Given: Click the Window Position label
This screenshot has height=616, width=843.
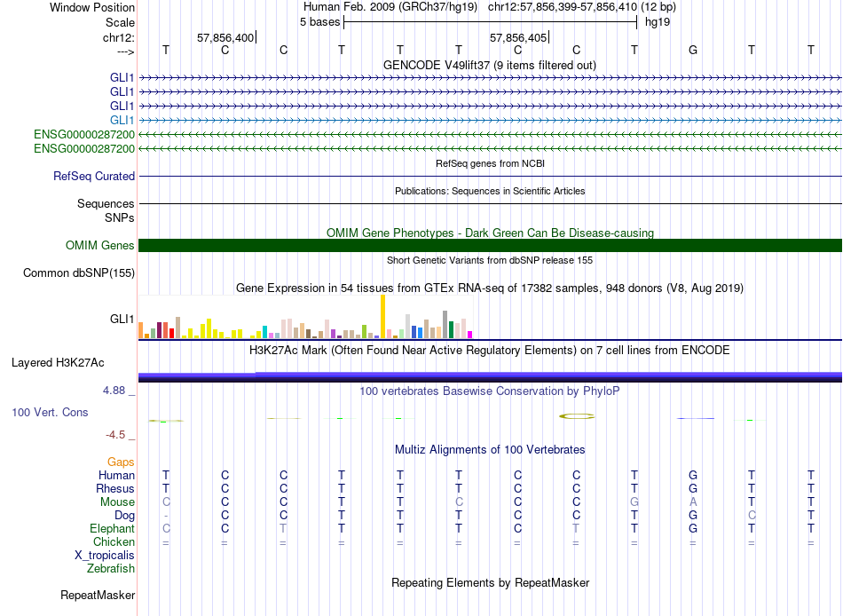Looking at the screenshot, I should pyautogui.click(x=92, y=7).
